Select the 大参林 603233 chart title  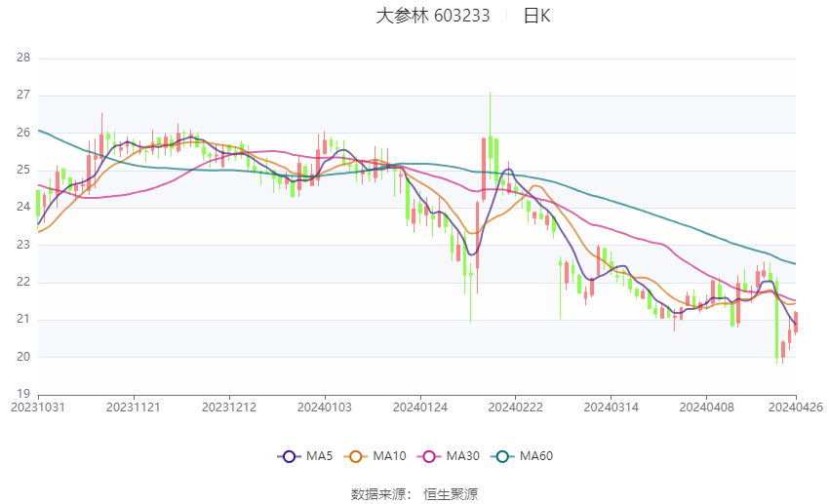(x=432, y=16)
